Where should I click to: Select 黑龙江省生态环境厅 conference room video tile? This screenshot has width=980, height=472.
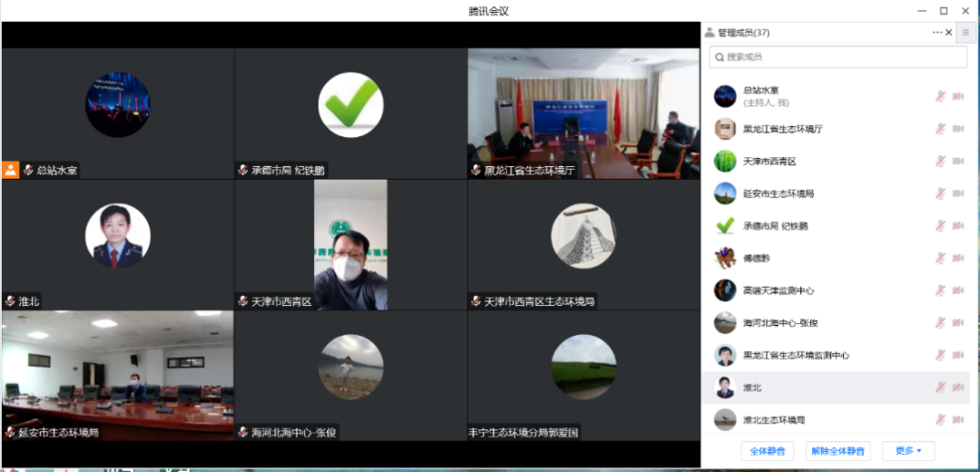[583, 113]
